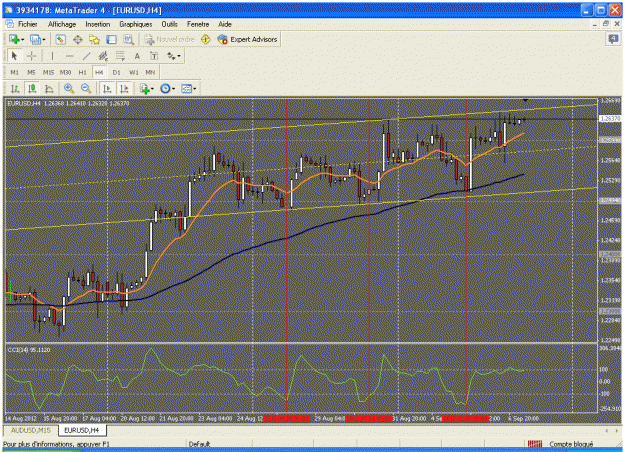
Task: Select the trendline drawing tool
Action: 86,56
